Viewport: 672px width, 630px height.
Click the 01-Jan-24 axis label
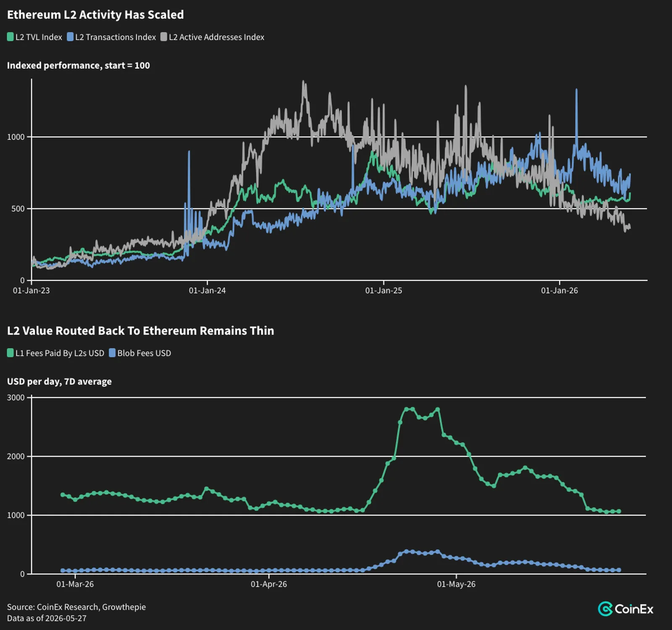[x=207, y=290]
